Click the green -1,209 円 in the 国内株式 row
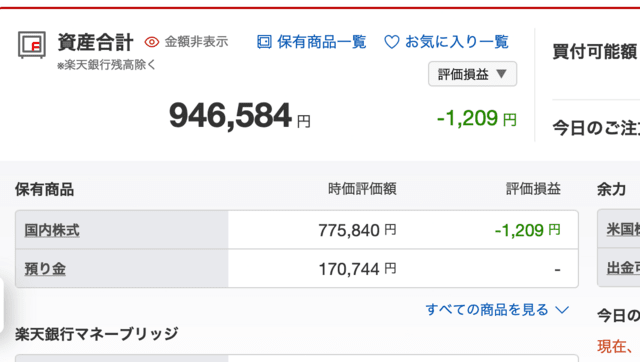640x362 pixels. pyautogui.click(x=527, y=230)
